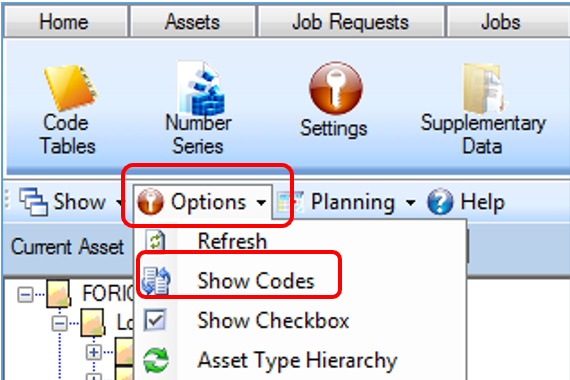
Task: Open the Planning dropdown arrow
Action: (410, 203)
